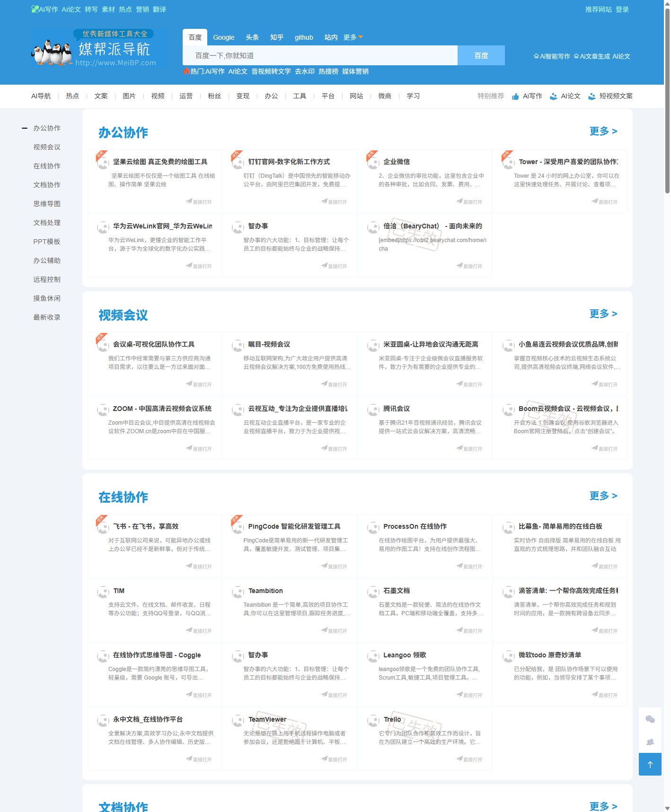Open 米亚圆桌-让异地会议沟通无距离 title

431,344
